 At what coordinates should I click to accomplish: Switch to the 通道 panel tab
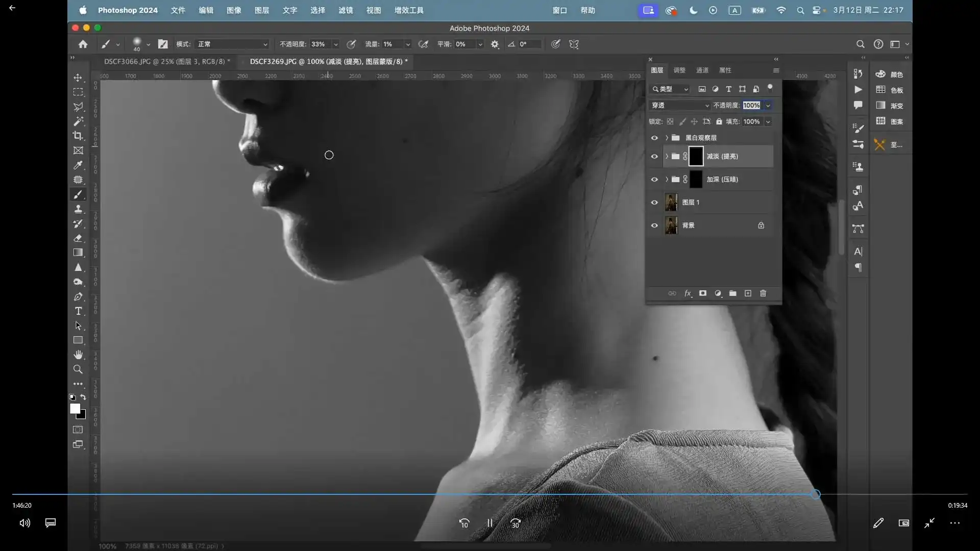(702, 70)
